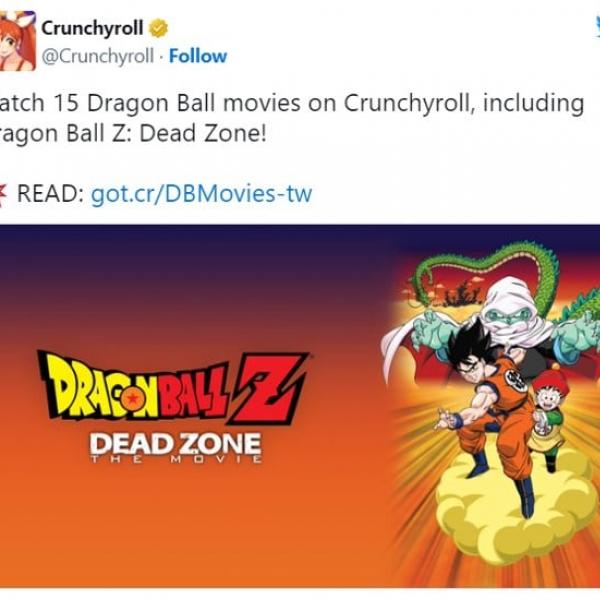Click the gold verified badge

(x=158, y=28)
